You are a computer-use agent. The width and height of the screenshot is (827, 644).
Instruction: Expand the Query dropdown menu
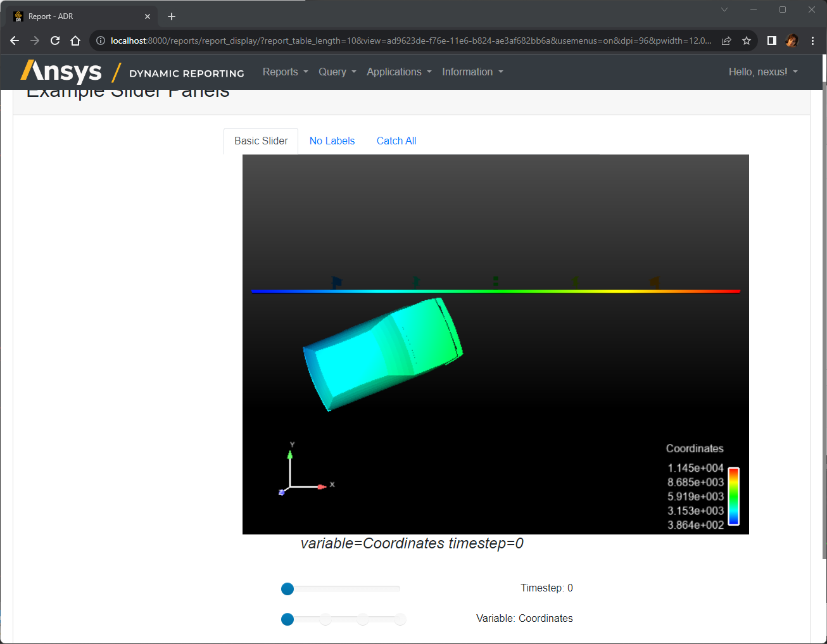coord(338,72)
